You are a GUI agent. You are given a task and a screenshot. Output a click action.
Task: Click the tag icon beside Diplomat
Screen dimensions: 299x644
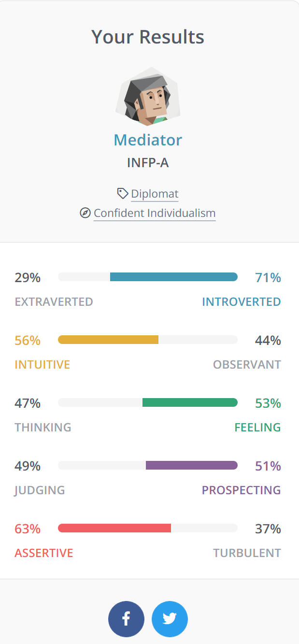coord(123,194)
